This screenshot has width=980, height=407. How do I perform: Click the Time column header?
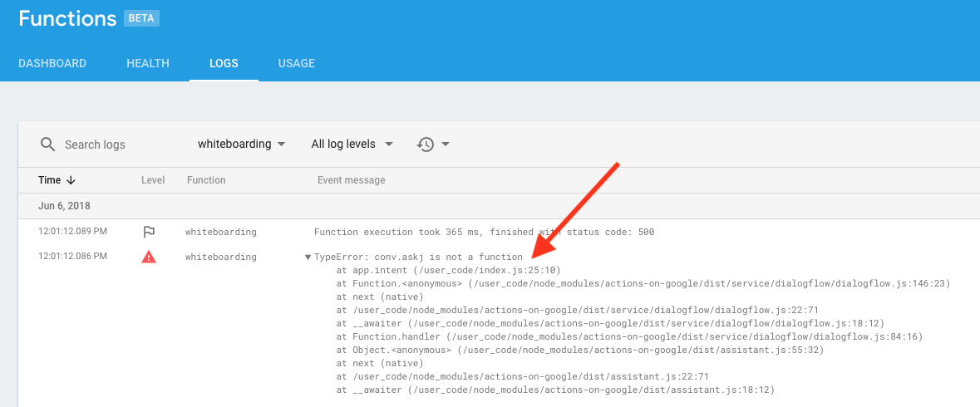pos(49,179)
